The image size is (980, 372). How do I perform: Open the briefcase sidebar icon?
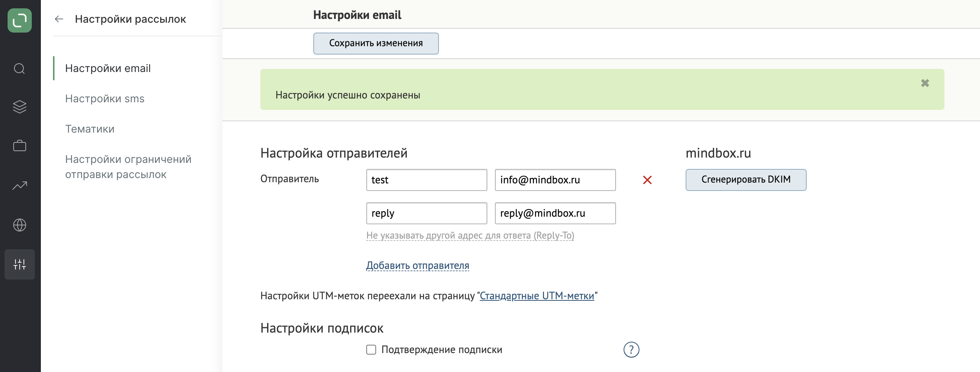pos(19,146)
